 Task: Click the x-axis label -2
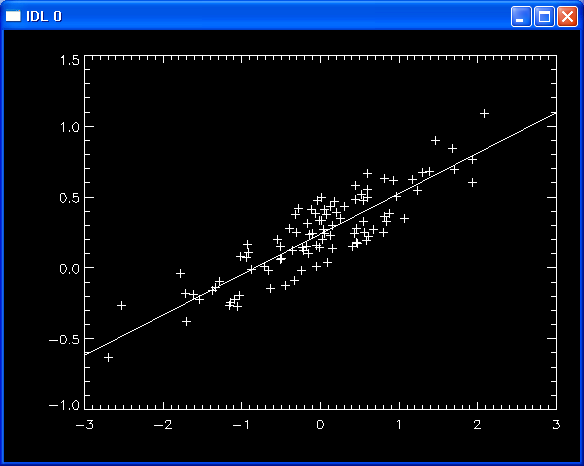(x=163, y=425)
